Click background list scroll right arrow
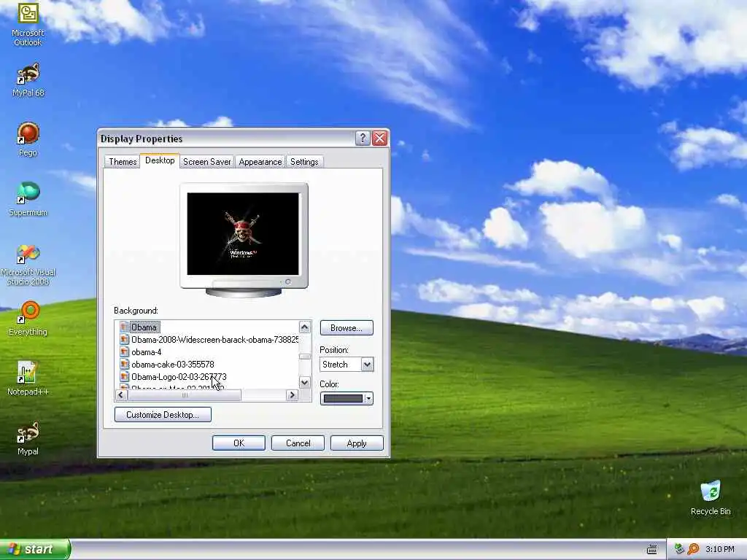 pyautogui.click(x=292, y=394)
